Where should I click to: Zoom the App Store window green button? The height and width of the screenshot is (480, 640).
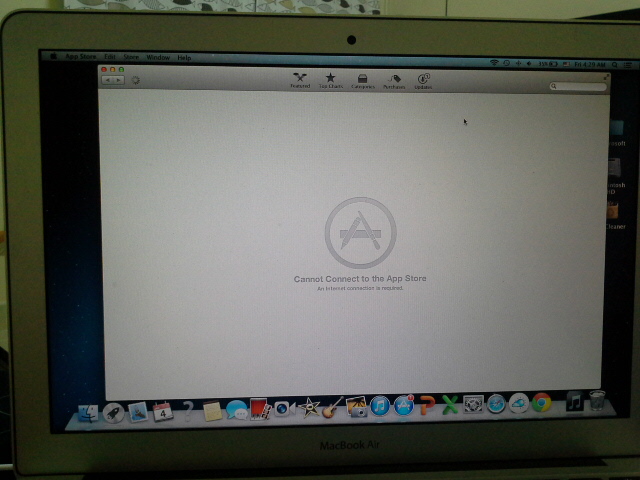point(121,69)
